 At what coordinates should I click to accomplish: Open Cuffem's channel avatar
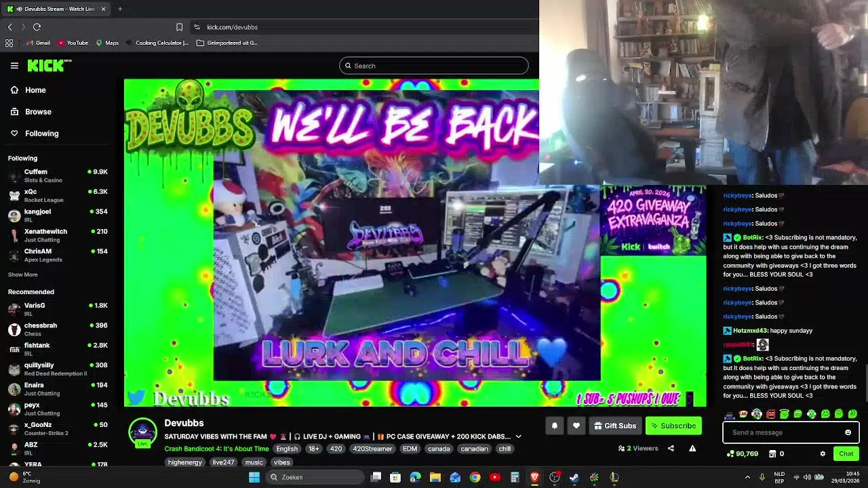[14, 176]
